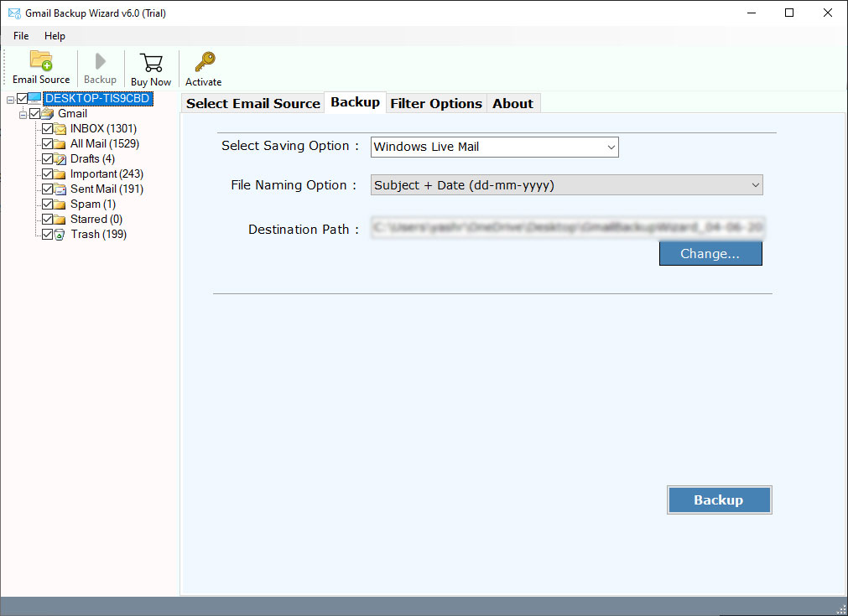The width and height of the screenshot is (848, 616).
Task: Select the Starred (0) folder label
Action: (x=96, y=220)
